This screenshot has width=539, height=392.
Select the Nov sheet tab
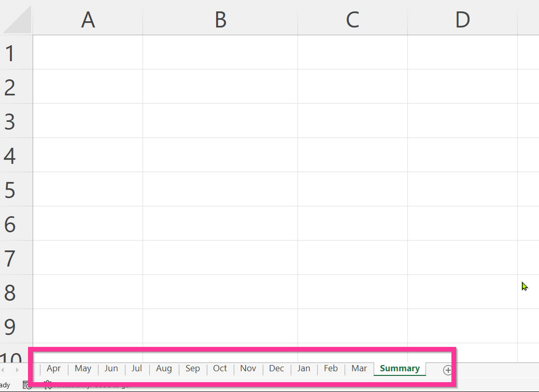click(248, 368)
